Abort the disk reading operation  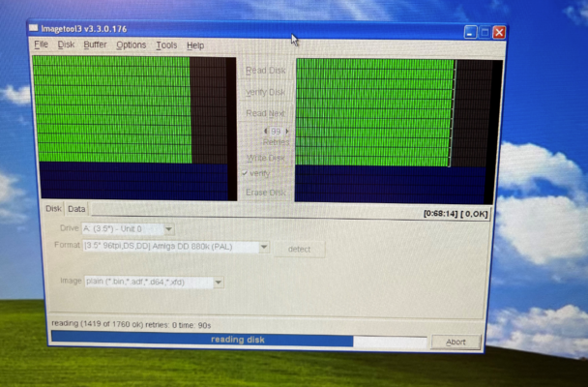tap(455, 342)
